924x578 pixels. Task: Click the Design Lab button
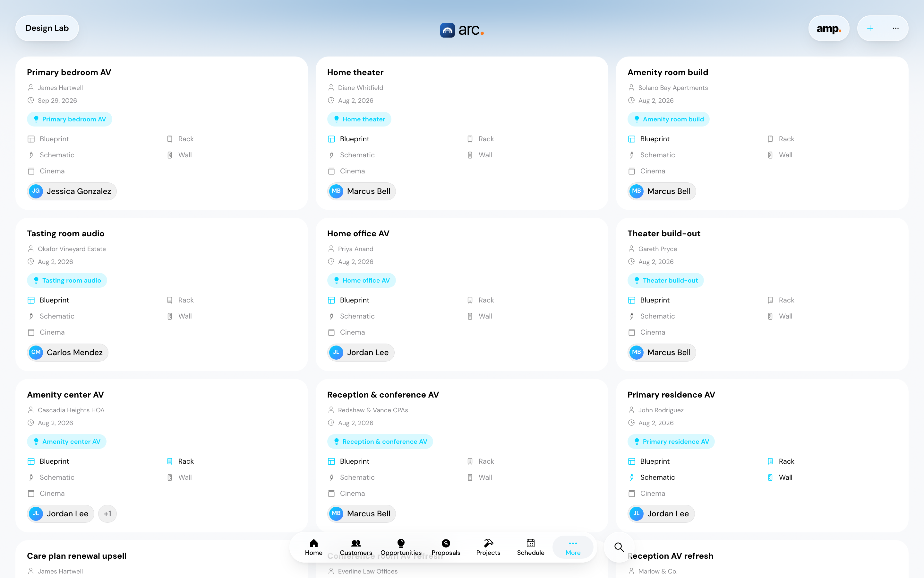tap(47, 28)
